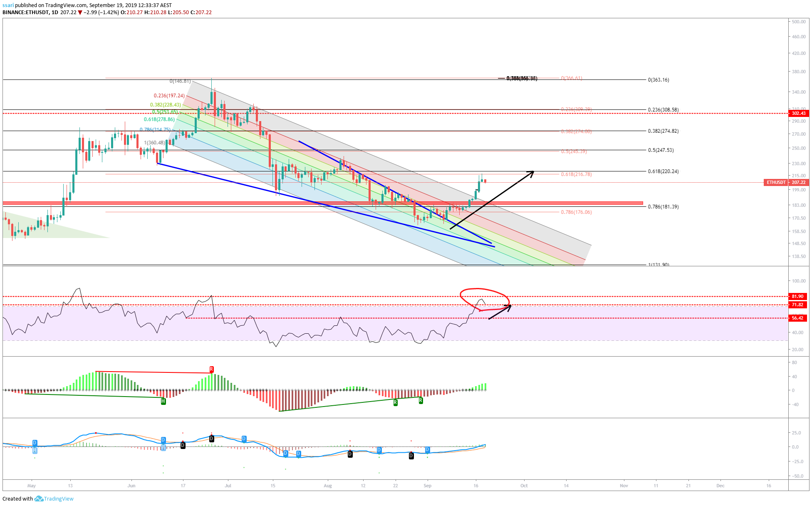The height and width of the screenshot is (506, 812).
Task: Click channel label 0(146.81)
Action: tap(180, 81)
